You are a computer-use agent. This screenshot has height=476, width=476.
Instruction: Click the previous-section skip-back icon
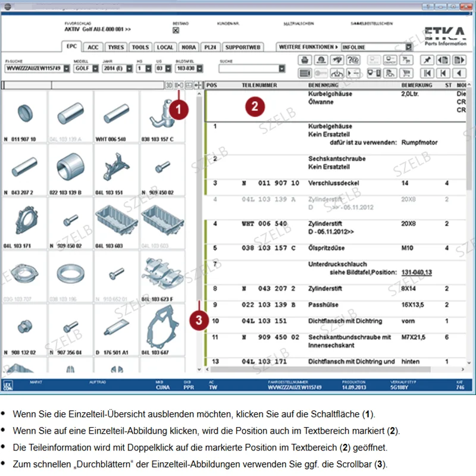pyautogui.click(x=443, y=73)
